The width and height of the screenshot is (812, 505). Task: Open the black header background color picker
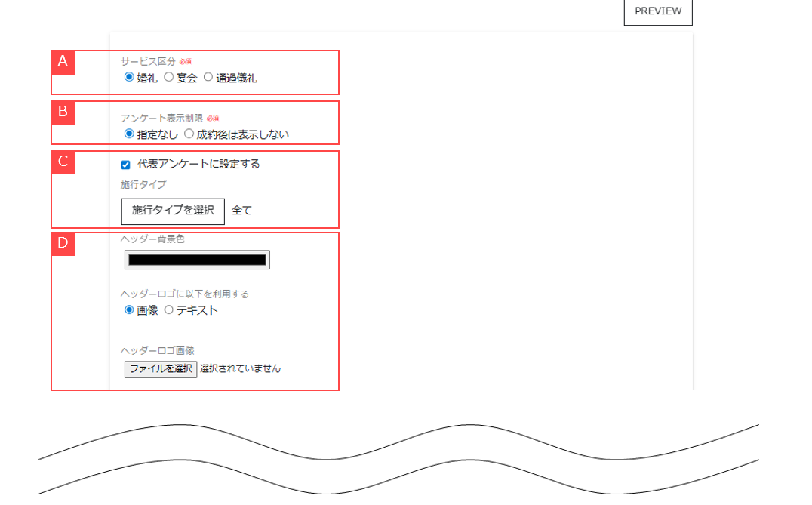tap(197, 260)
